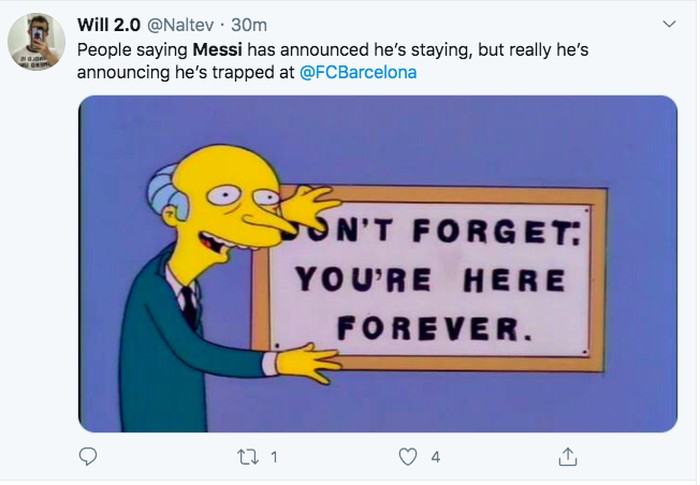Open the Will 2.0 profile avatar
The height and width of the screenshot is (485, 700).
36,42
